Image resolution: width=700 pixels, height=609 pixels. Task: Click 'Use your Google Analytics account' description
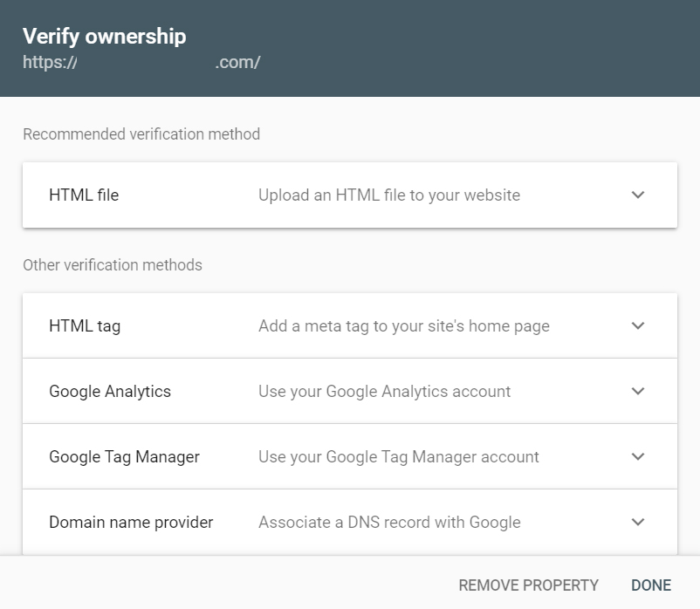point(384,391)
